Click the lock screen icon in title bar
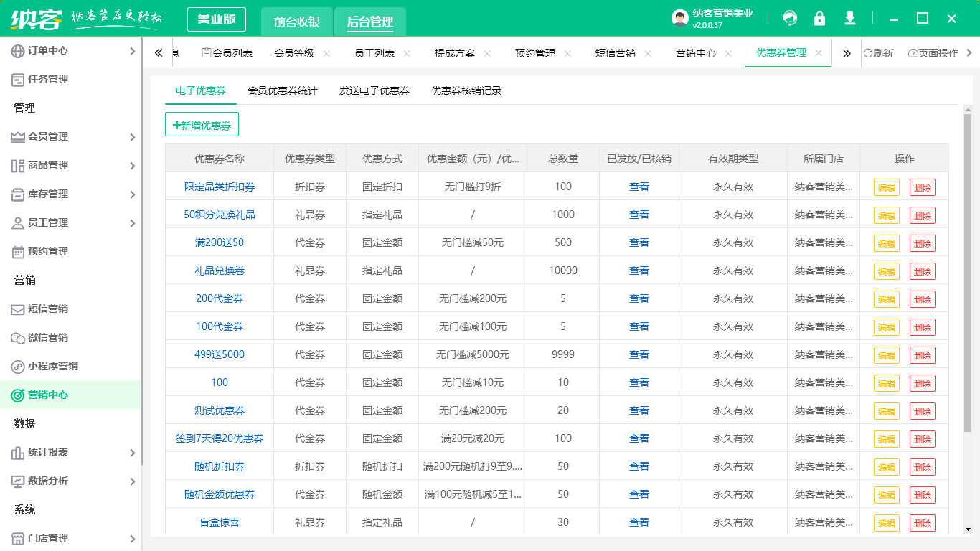The image size is (980, 551). click(819, 18)
